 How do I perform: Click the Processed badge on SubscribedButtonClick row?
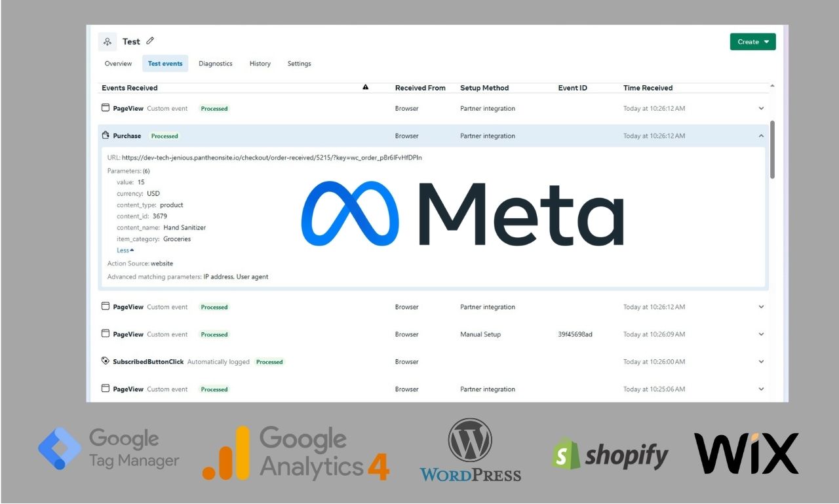269,362
